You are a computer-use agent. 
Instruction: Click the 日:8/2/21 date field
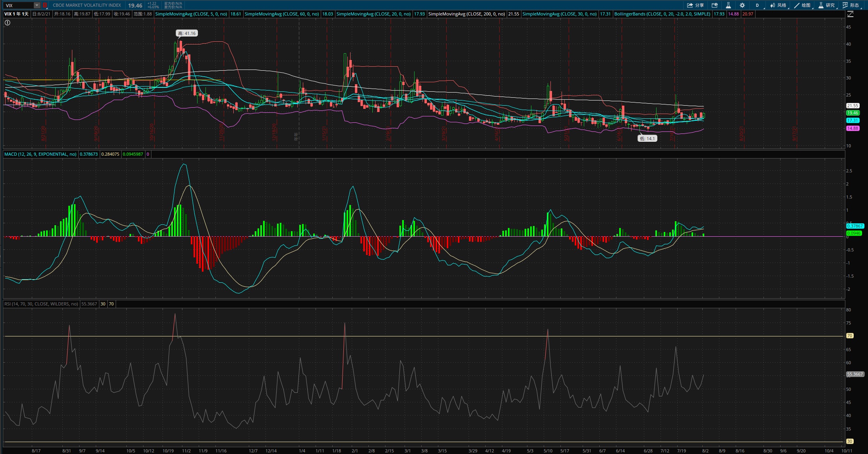41,14
